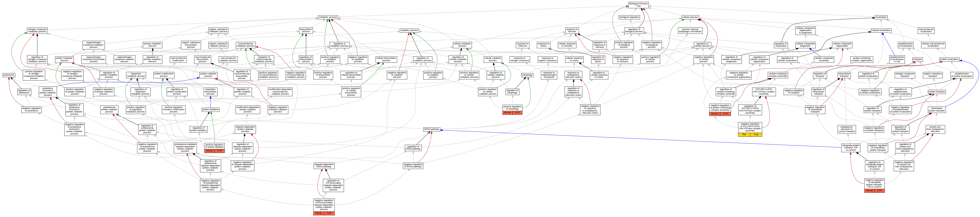Select 'nitrogen compound metabolic process' node
This screenshot has width=980, height=217.
click(x=37, y=30)
